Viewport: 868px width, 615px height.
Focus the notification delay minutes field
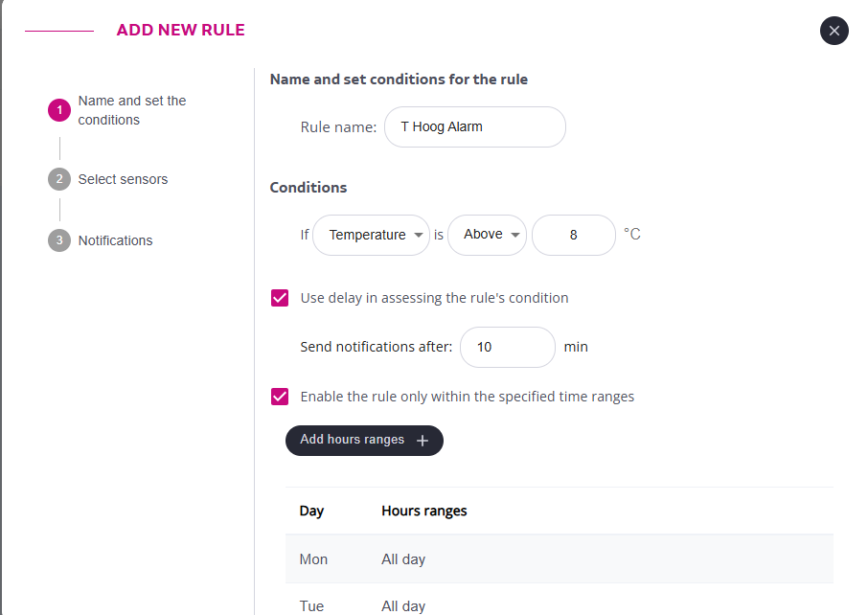[x=507, y=347]
